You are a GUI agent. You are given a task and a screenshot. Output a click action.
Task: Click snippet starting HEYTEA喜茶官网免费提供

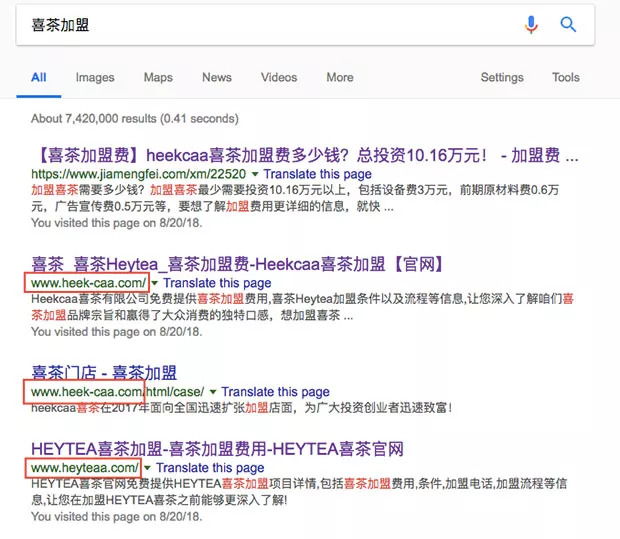(299, 492)
